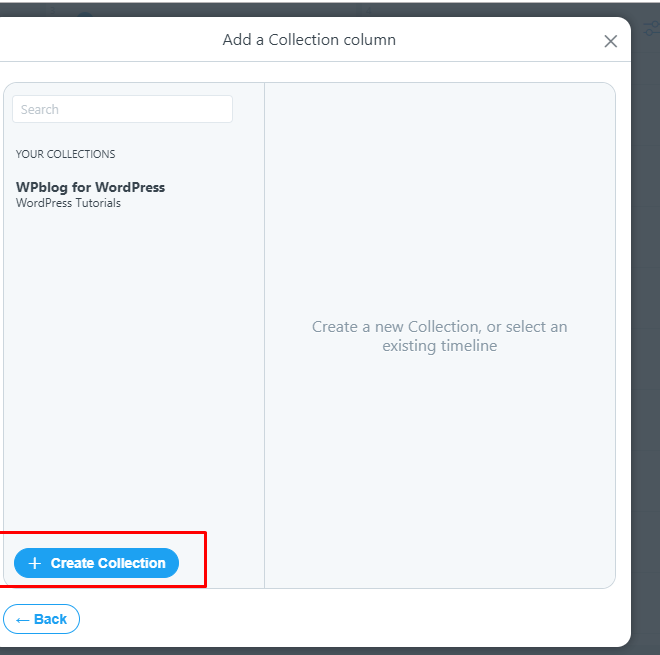Screen dimensions: 660x655
Task: Click the plus icon on Create Collection
Action: click(x=35, y=563)
